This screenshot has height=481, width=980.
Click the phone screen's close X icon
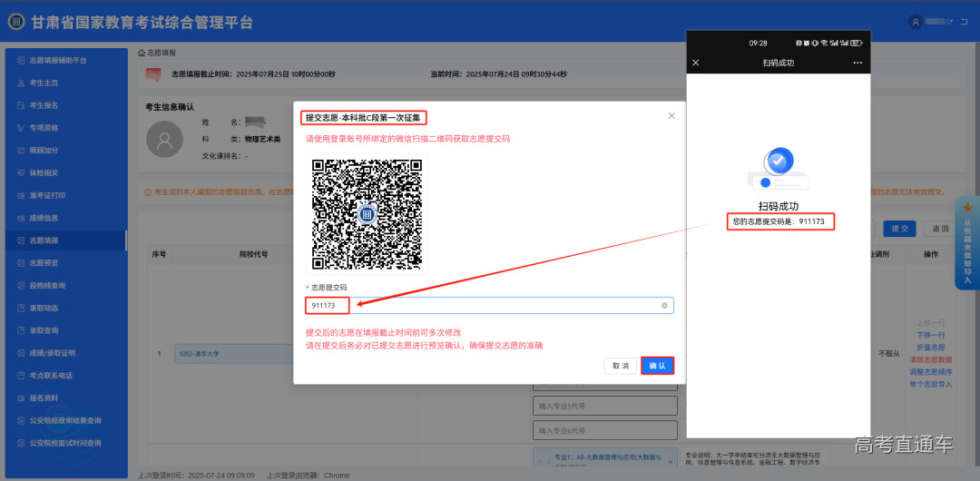click(x=696, y=63)
